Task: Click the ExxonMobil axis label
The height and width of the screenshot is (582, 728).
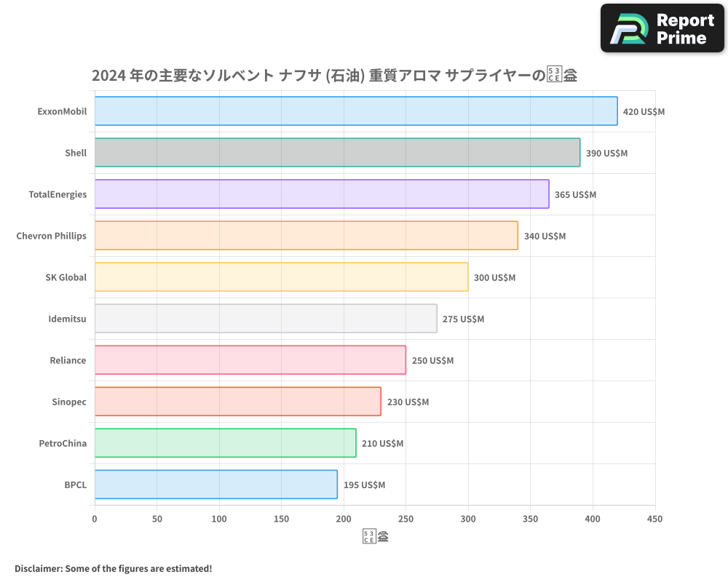Action: coord(62,111)
